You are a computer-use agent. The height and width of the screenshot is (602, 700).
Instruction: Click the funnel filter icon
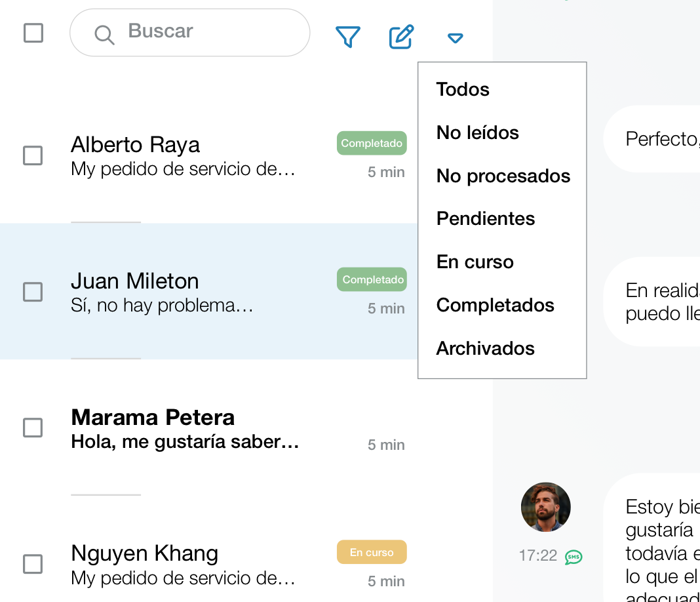point(348,37)
